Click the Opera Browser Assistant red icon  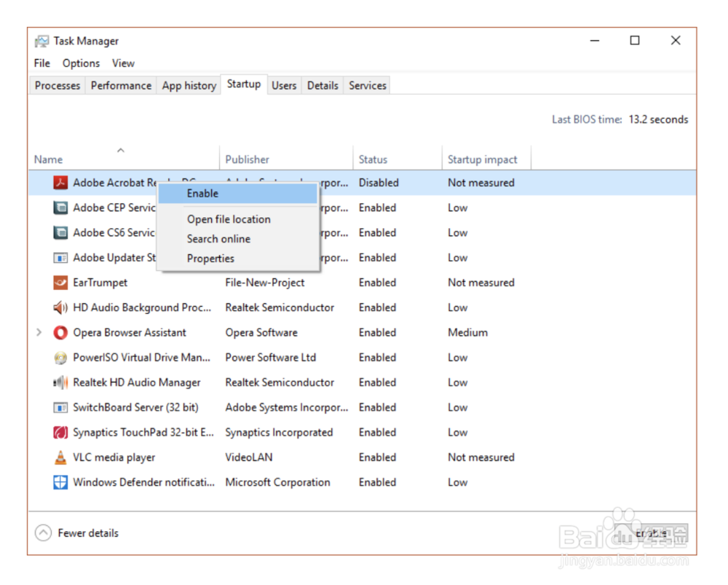(x=60, y=333)
